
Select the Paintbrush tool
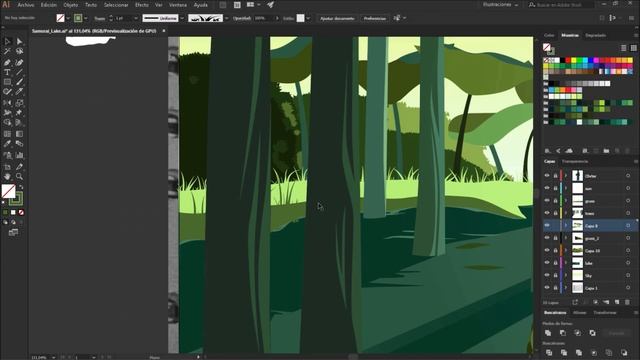pyautogui.click(x=19, y=82)
